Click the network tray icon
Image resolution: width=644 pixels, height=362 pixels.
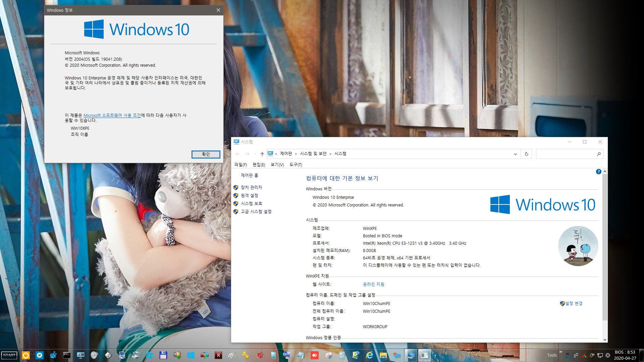coord(600,355)
